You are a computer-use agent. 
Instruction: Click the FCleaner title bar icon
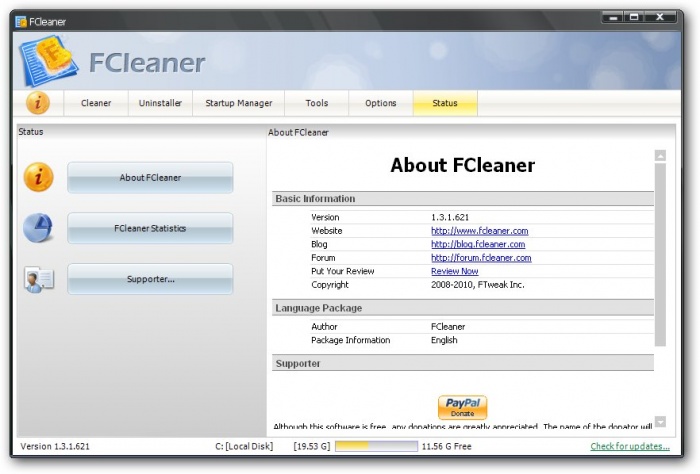[x=21, y=21]
